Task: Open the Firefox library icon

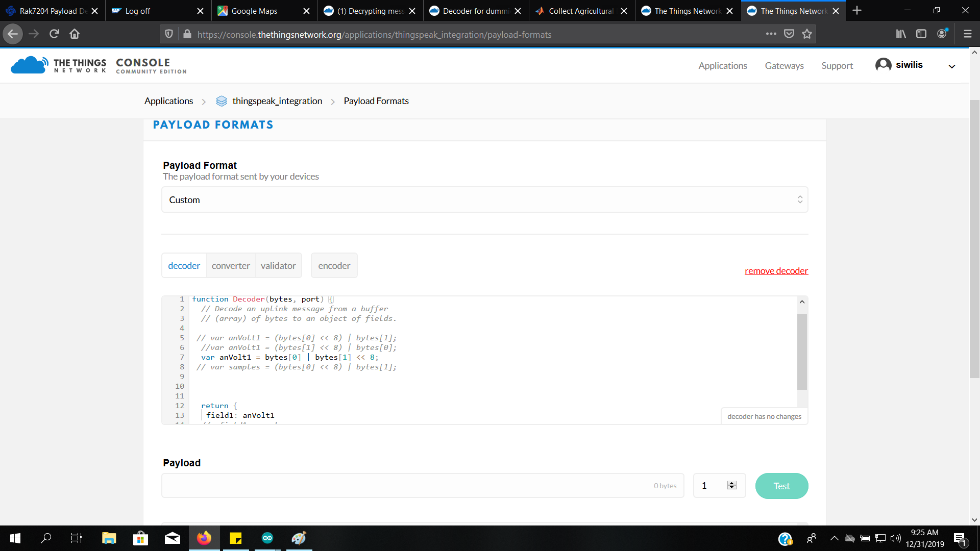Action: [x=901, y=34]
